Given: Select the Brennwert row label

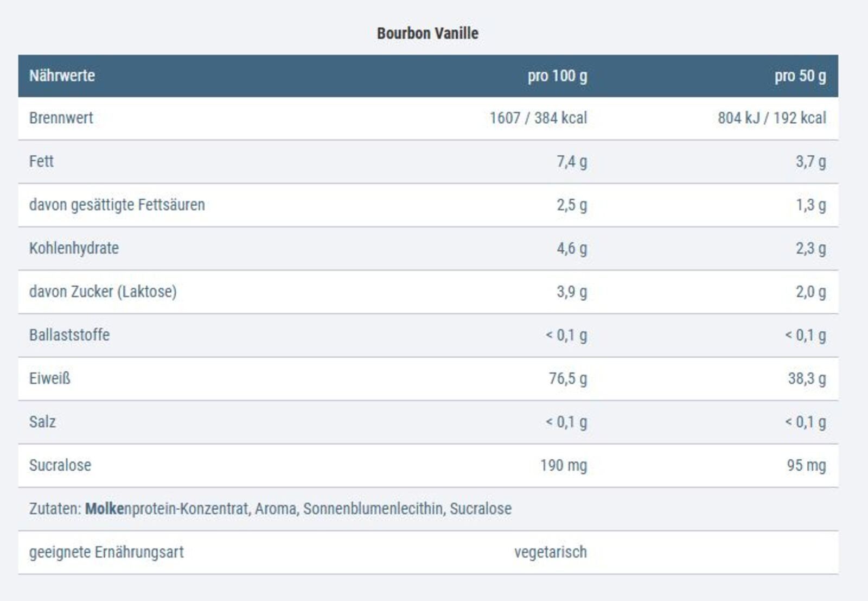Looking at the screenshot, I should pos(61,118).
